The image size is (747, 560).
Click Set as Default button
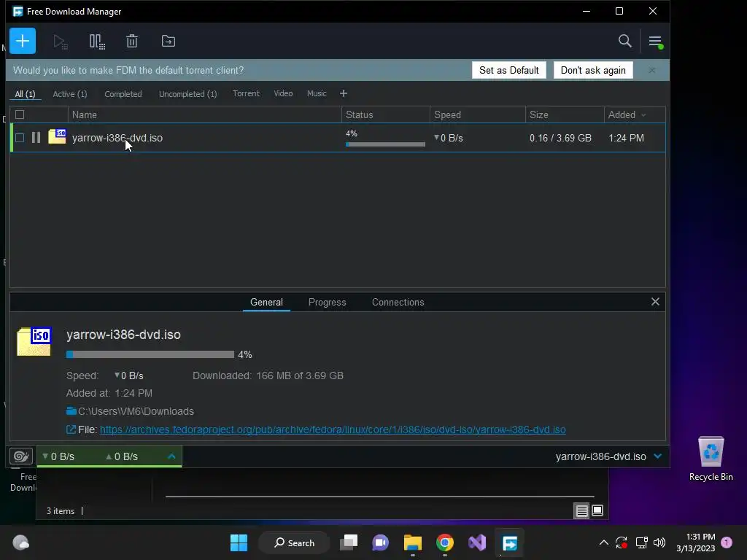pyautogui.click(x=508, y=70)
